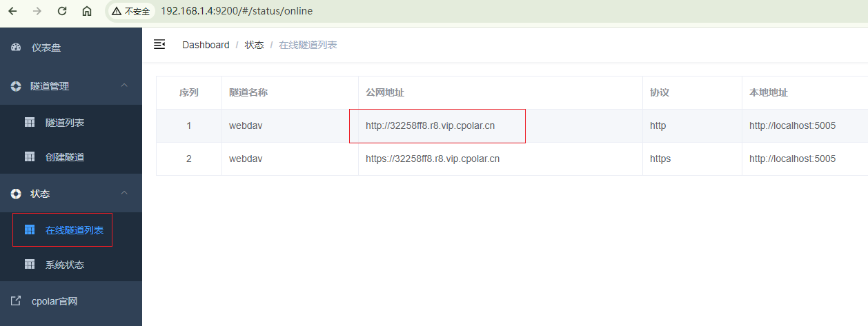Select the 状态 menu label
The height and width of the screenshot is (326, 868).
(40, 194)
